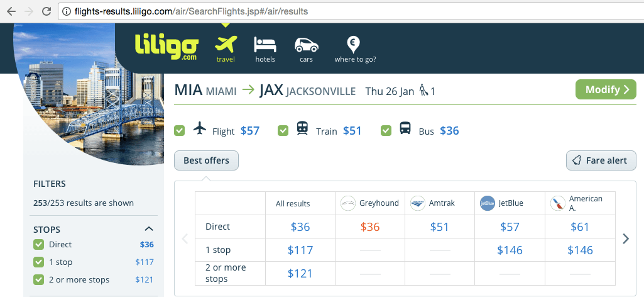The image size is (644, 297).
Task: Click the JetBlue carrier logo
Action: pyautogui.click(x=488, y=203)
